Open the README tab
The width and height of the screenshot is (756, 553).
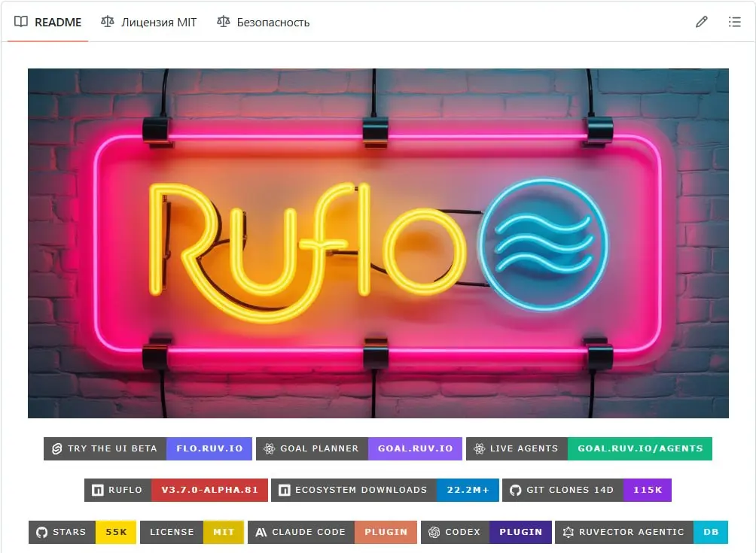coord(47,22)
